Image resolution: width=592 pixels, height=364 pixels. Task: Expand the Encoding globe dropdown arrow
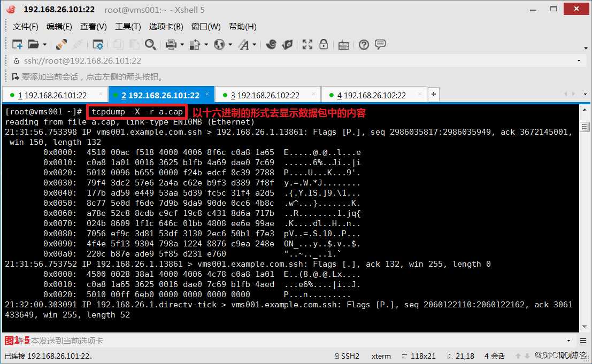(230, 44)
